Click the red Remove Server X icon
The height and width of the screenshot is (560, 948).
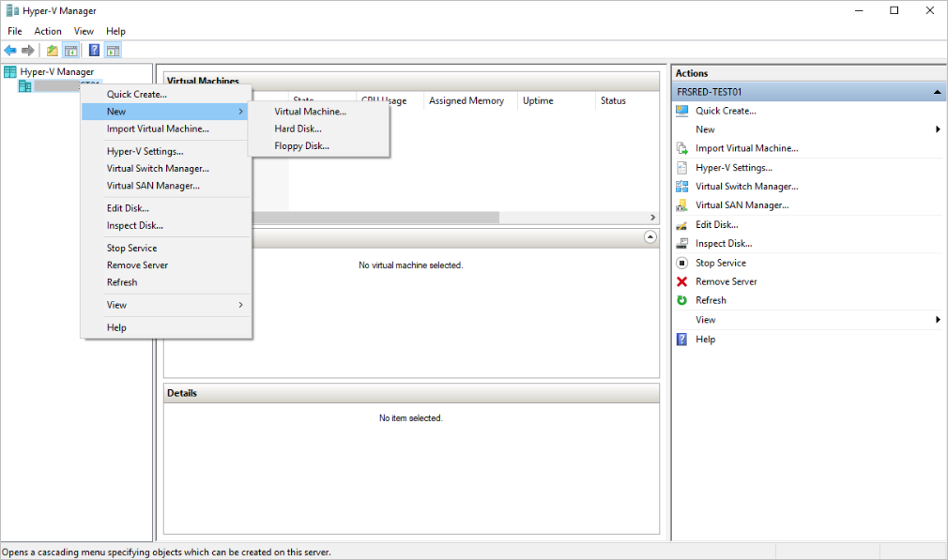tap(681, 280)
